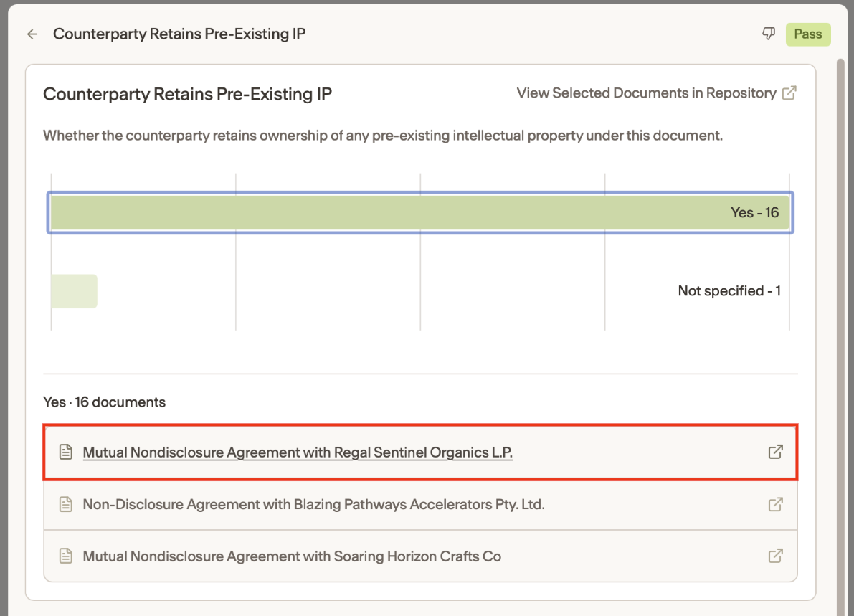Image resolution: width=854 pixels, height=616 pixels.
Task: Click external open icon for Soaring Horizon row
Action: click(x=776, y=556)
